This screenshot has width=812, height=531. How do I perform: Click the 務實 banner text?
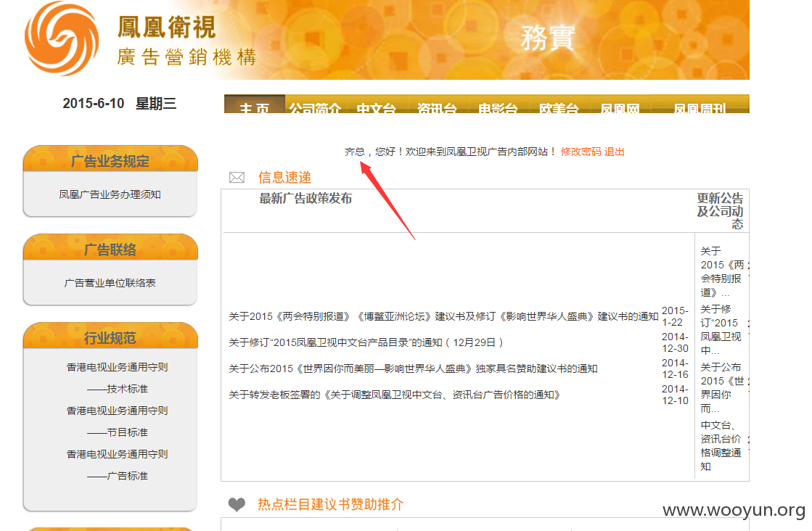548,38
